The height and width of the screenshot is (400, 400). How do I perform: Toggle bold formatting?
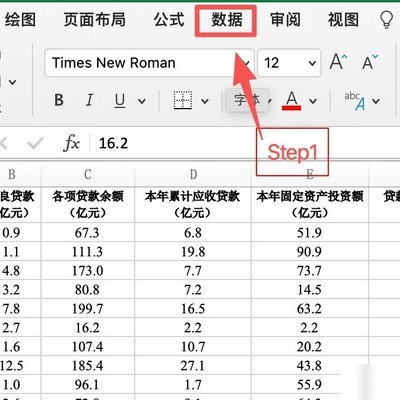tap(59, 100)
